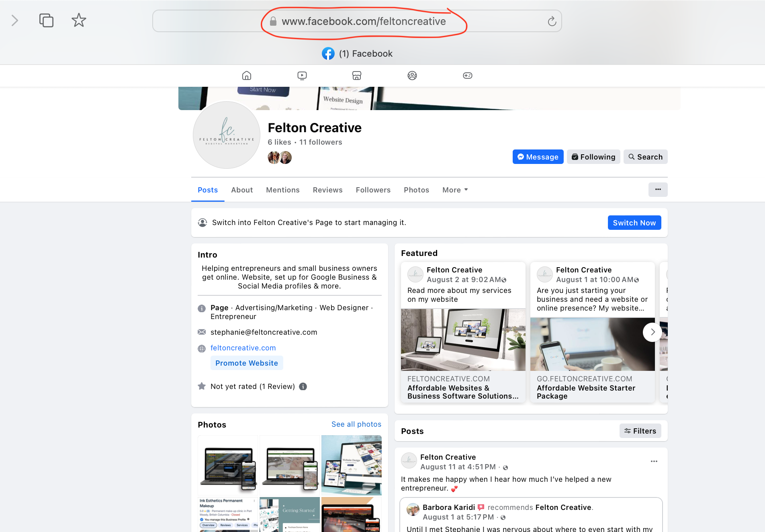Screen dimensions: 765x532
Task: Open the Photos tab
Action: (x=416, y=190)
